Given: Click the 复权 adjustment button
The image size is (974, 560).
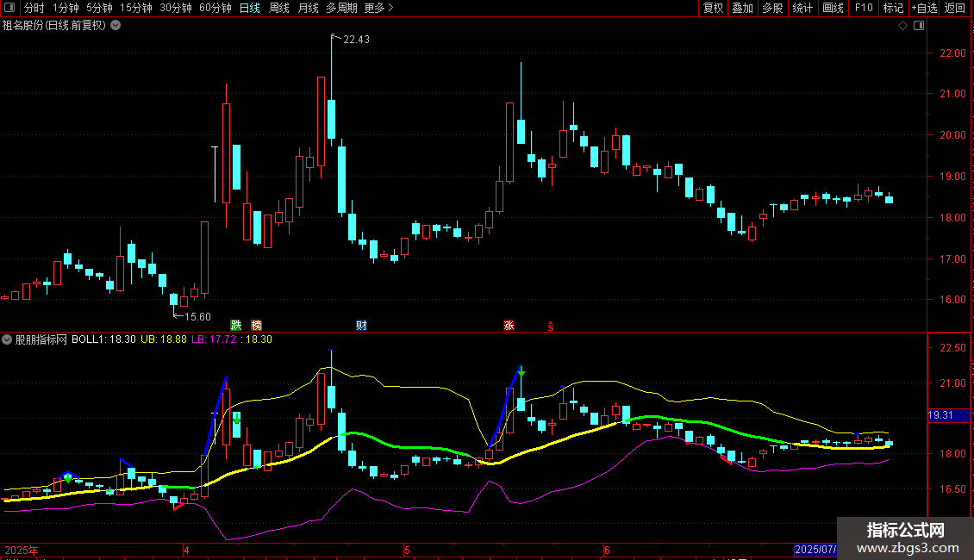Looking at the screenshot, I should point(713,8).
